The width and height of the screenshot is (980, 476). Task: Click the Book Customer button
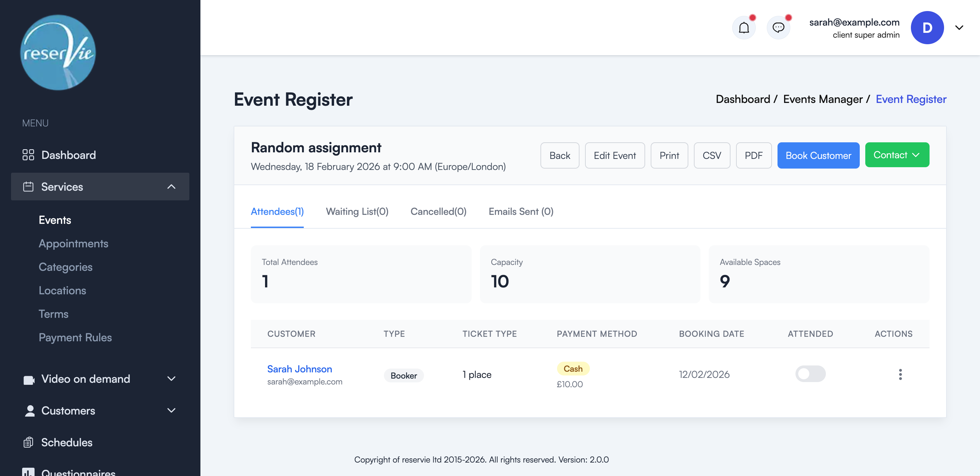(818, 155)
